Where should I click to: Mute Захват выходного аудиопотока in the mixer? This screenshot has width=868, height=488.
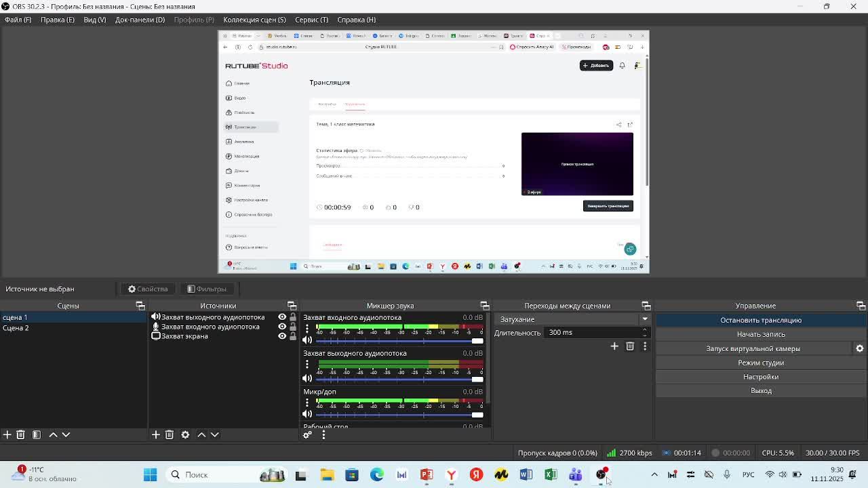pos(307,378)
